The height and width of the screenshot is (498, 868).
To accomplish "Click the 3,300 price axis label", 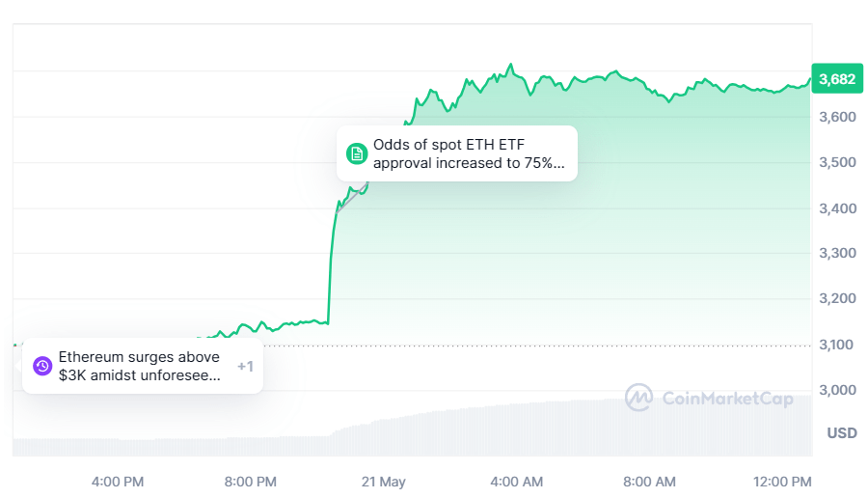I will 836,253.
